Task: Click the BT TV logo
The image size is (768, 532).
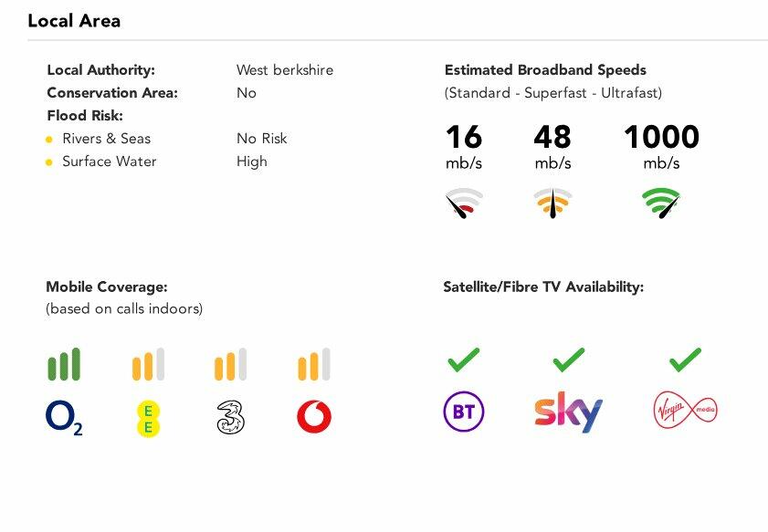Action: pyautogui.click(x=463, y=412)
